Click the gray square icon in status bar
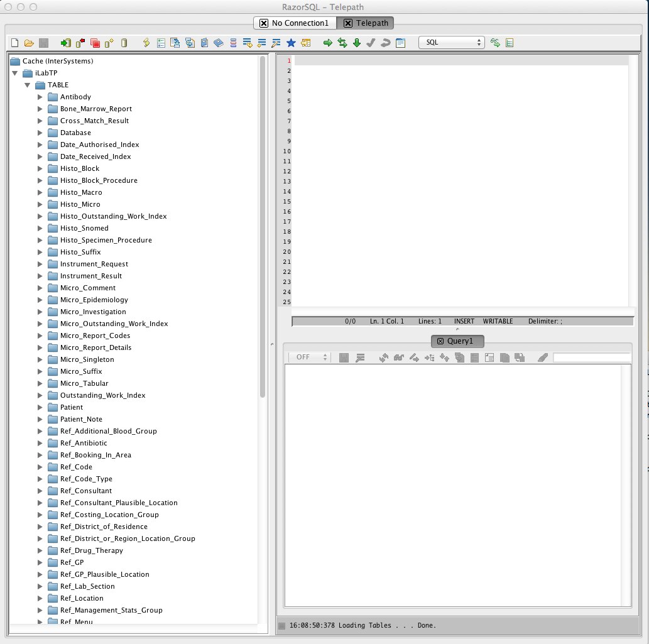The height and width of the screenshot is (644, 649). [282, 626]
